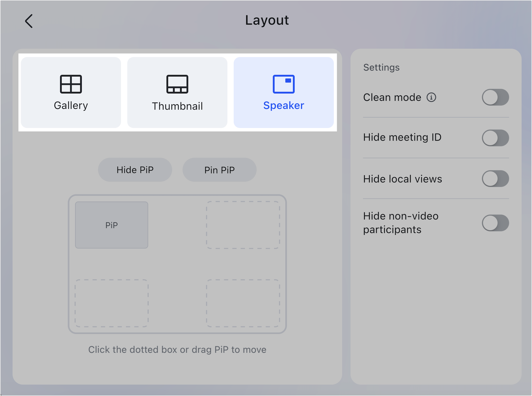Screen dimensions: 532x396
Task: Select the Gallery layout icon
Action: pyautogui.click(x=71, y=92)
